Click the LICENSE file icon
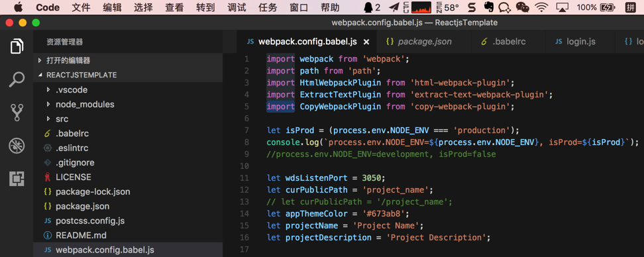 tap(48, 178)
